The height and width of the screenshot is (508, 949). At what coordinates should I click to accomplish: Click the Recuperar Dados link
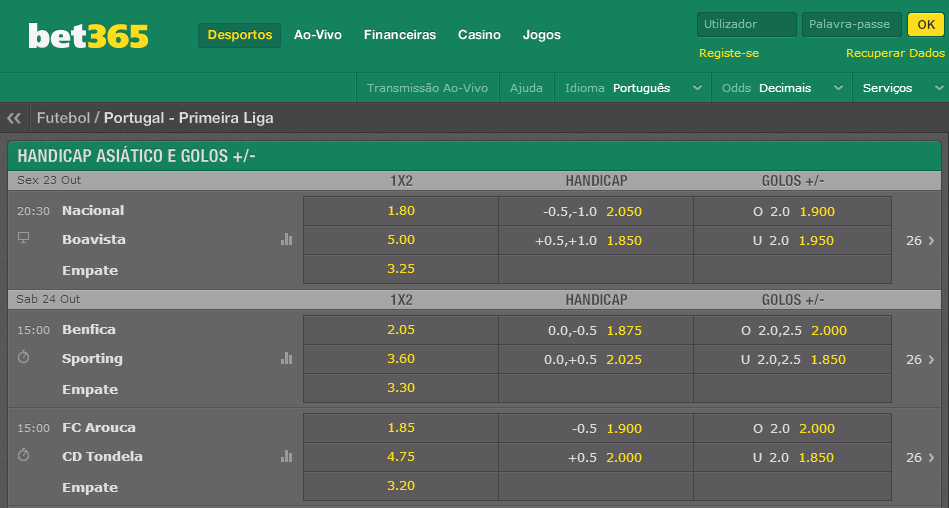(895, 53)
